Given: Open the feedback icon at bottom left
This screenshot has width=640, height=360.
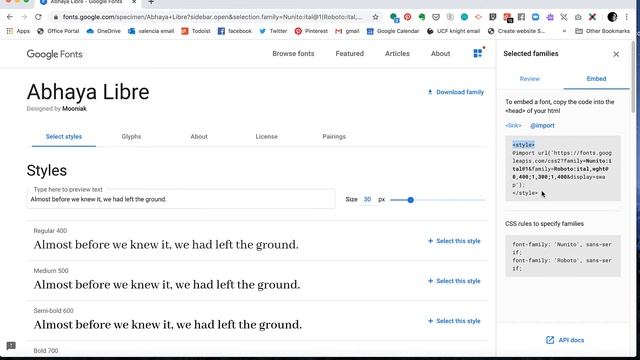Looking at the screenshot, I should point(11,346).
